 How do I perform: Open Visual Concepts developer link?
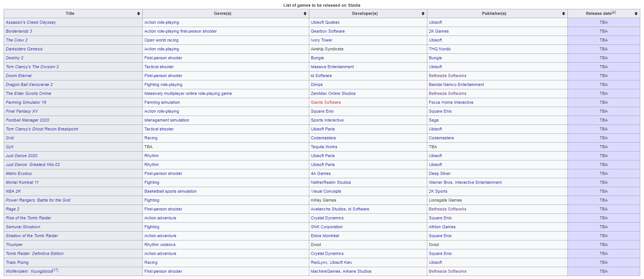[326, 191]
